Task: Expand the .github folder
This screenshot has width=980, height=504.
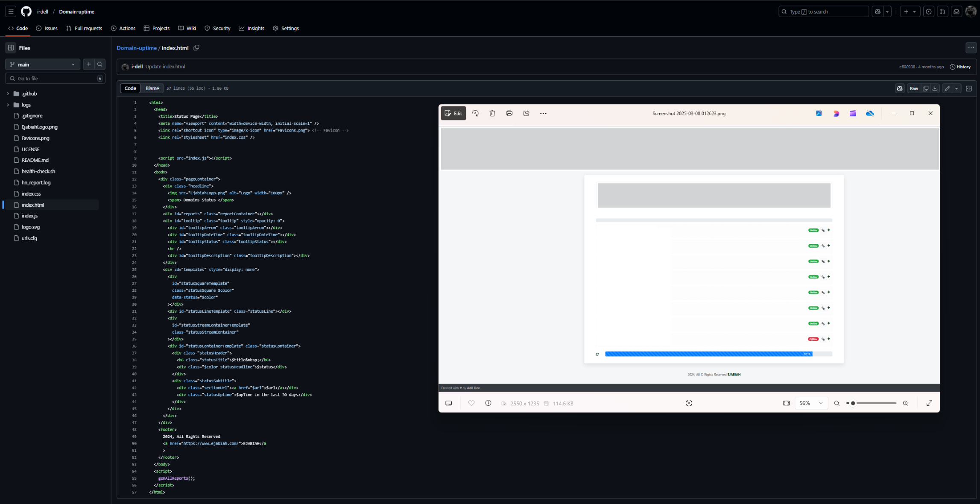Action: pos(8,94)
